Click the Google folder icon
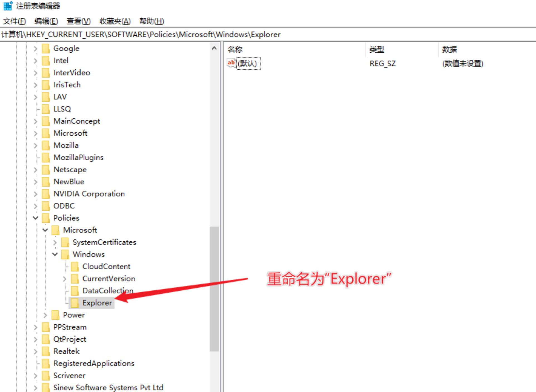Screen dimensions: 536x392 point(46,48)
